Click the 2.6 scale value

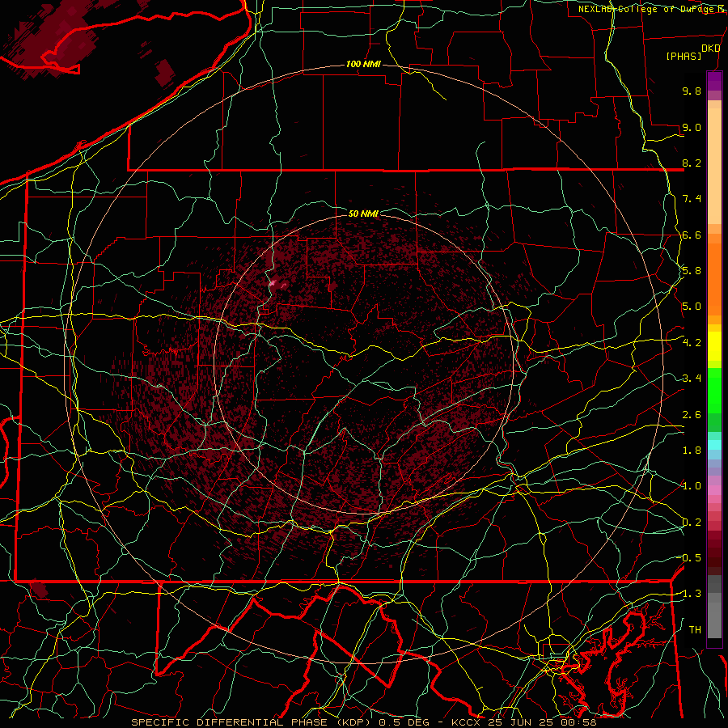coord(692,415)
